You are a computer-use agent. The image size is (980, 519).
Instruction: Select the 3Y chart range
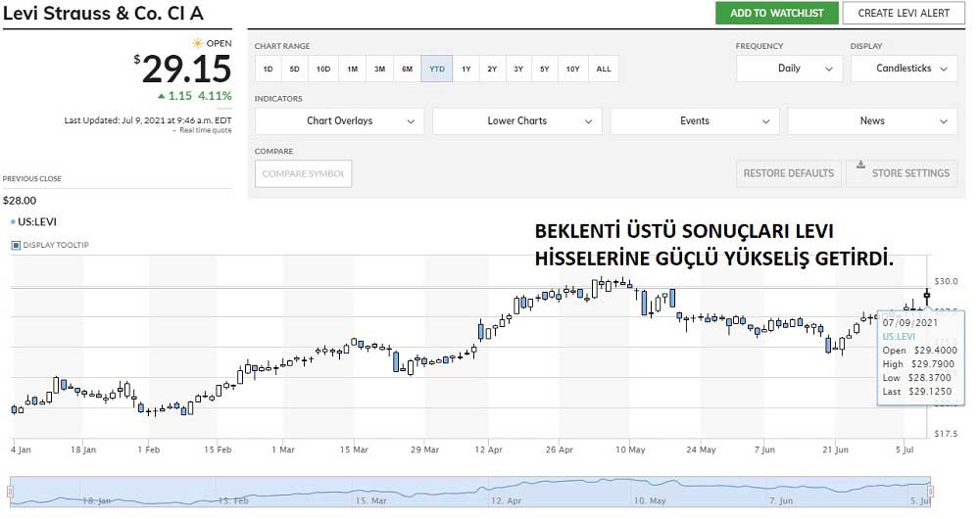click(518, 69)
